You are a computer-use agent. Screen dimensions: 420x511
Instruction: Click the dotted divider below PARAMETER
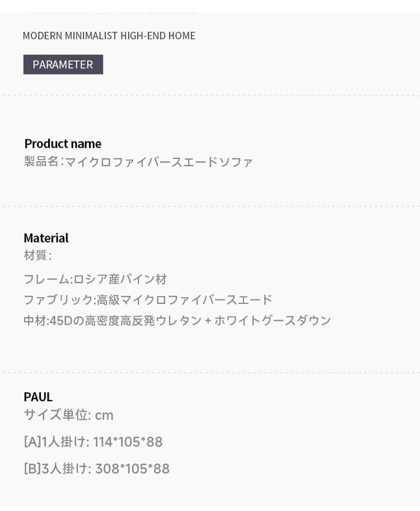210,96
